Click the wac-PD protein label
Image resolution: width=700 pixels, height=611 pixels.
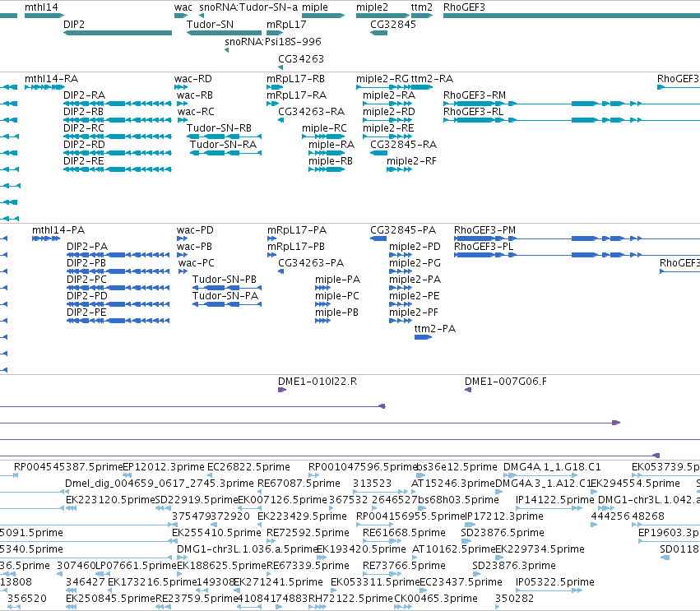pyautogui.click(x=195, y=230)
